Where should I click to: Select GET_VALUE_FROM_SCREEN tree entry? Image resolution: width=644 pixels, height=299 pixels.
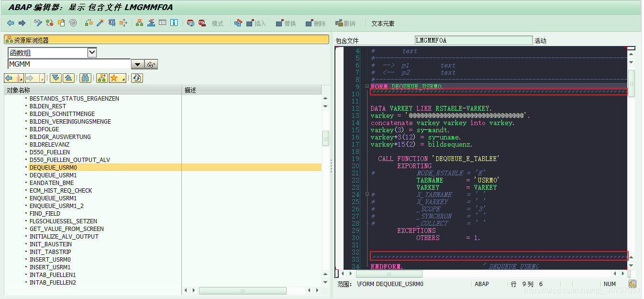[x=67, y=229]
